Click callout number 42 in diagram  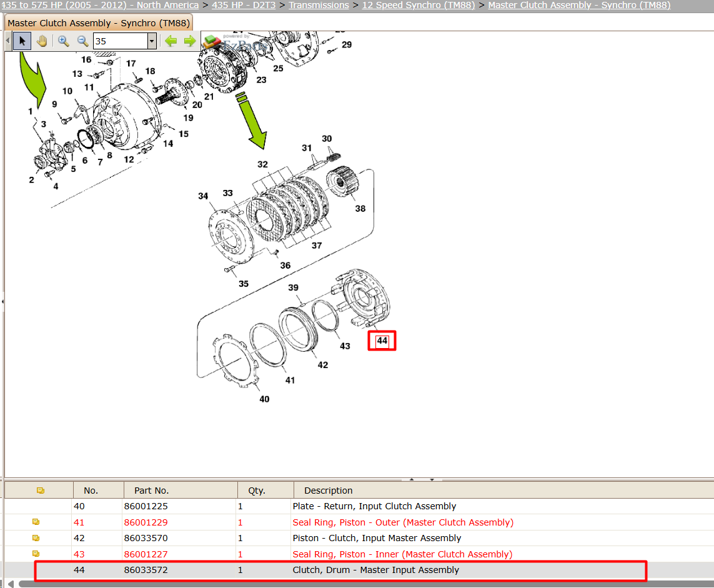323,365
